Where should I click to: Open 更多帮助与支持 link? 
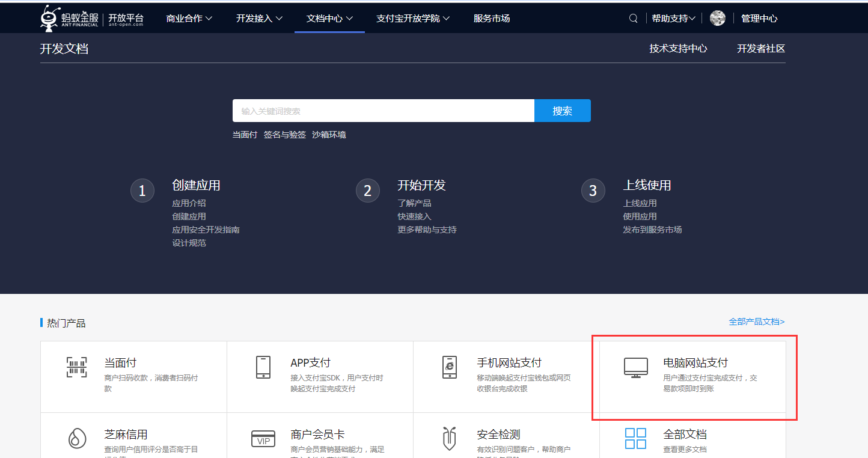tap(427, 230)
